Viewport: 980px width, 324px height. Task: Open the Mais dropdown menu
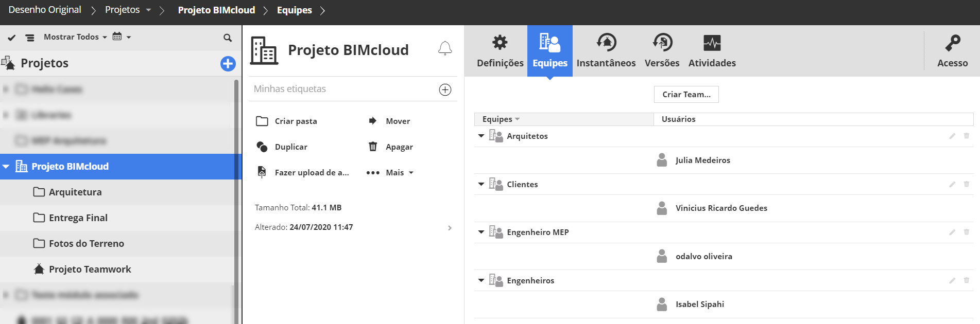click(x=390, y=173)
